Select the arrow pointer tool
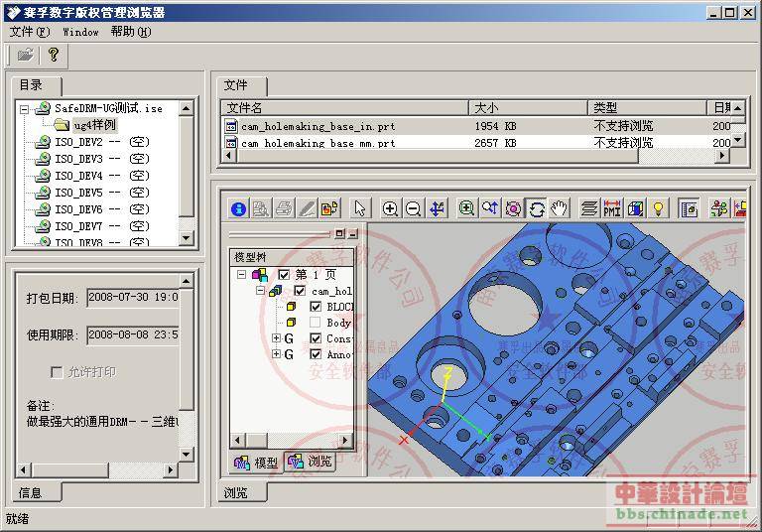 click(359, 209)
